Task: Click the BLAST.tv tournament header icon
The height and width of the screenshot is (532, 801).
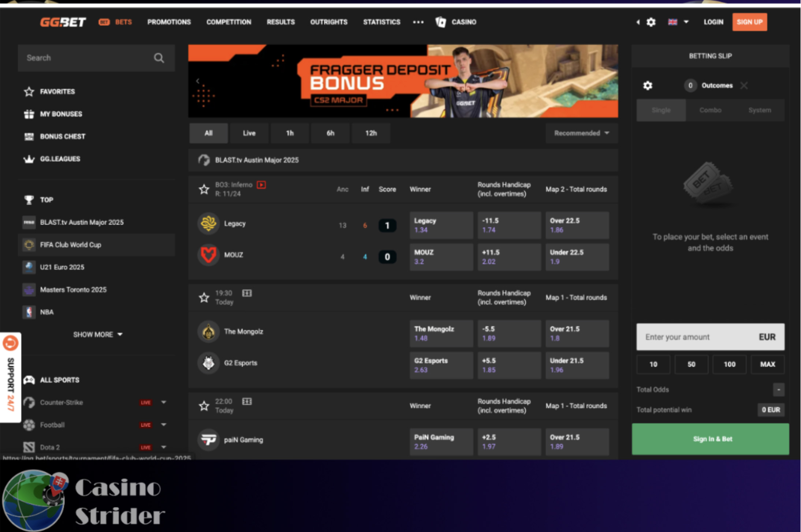Action: (204, 160)
